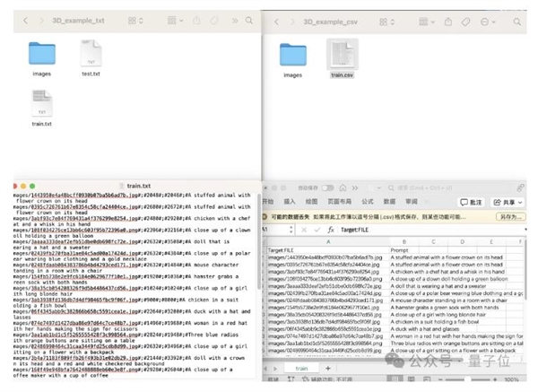Image resolution: width=538 pixels, height=392 pixels.
Task: Click the Prompt header cell
Action: (x=404, y=250)
